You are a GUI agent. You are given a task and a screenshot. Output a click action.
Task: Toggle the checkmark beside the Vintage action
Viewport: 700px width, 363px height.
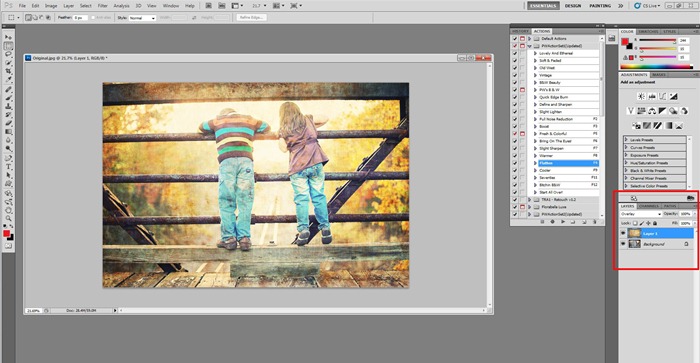pyautogui.click(x=515, y=75)
